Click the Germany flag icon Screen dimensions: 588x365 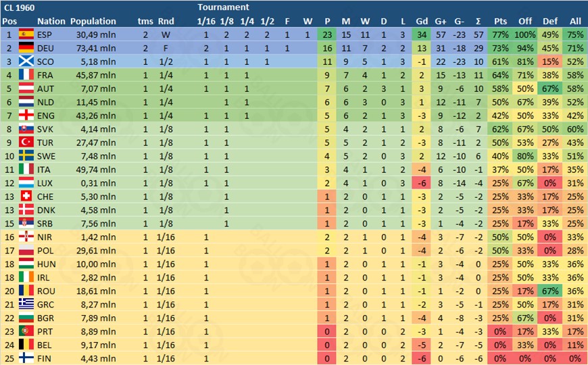(x=26, y=48)
